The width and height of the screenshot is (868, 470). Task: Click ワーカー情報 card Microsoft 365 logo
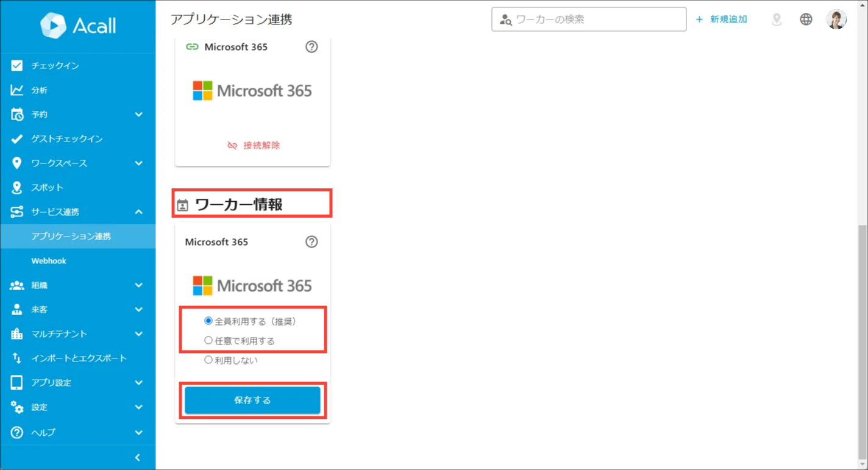252,286
